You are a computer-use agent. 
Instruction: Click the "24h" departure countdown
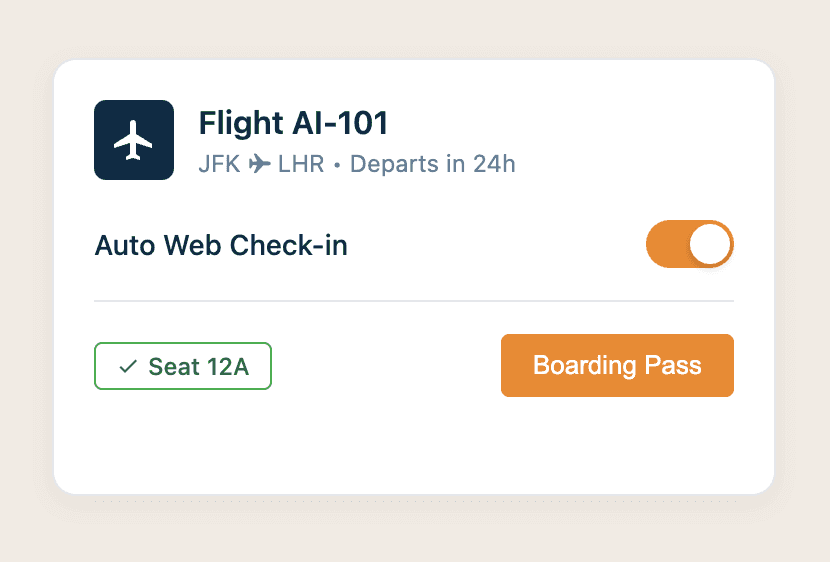(x=494, y=164)
